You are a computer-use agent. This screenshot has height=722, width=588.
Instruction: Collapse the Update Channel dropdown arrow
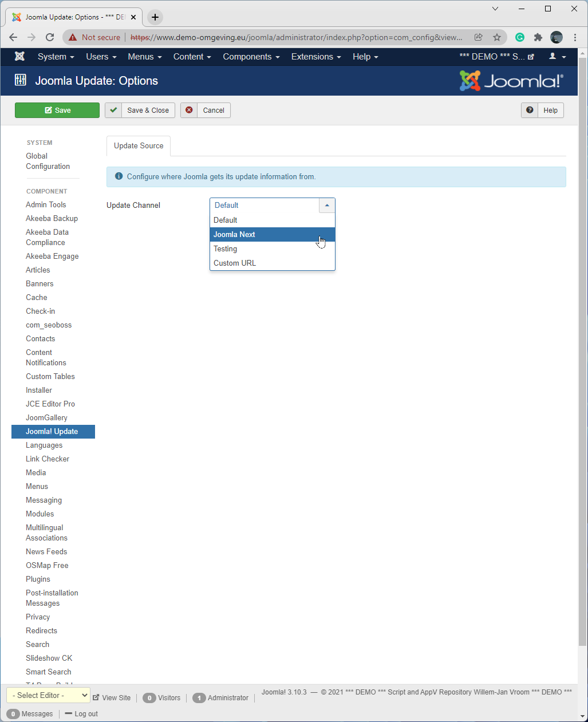(327, 206)
